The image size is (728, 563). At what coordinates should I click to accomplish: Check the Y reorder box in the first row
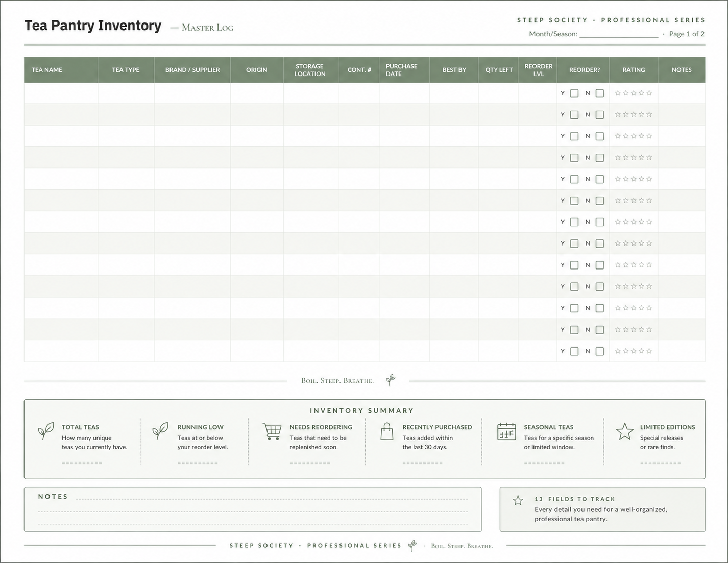click(x=574, y=93)
